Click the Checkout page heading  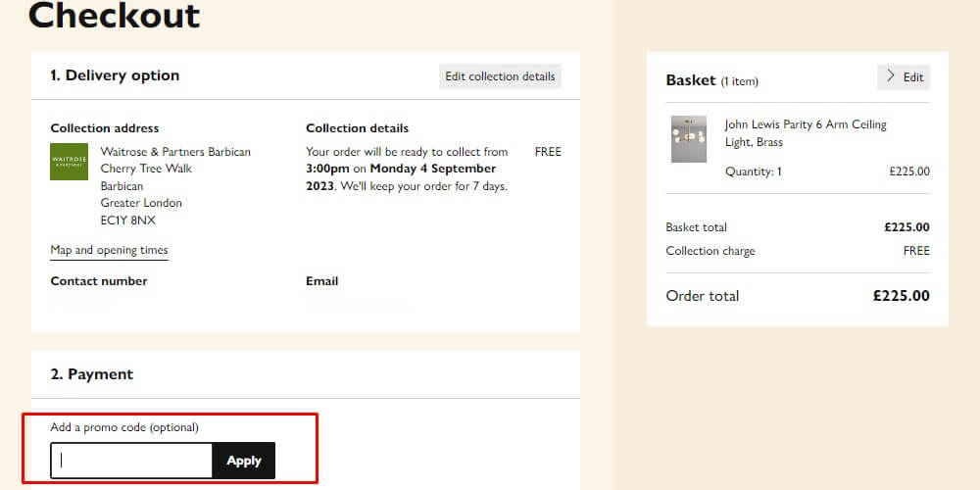(x=115, y=16)
